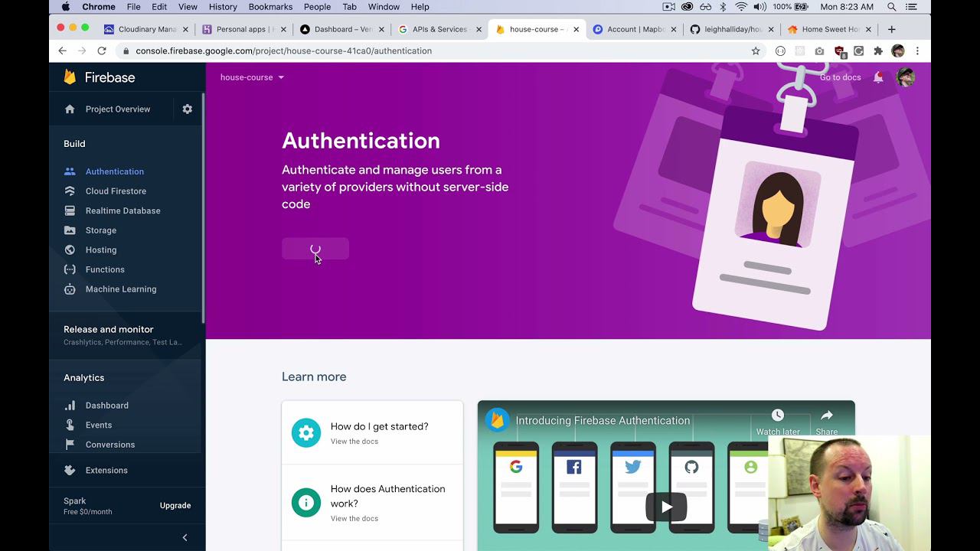
Task: Open Extensions in the sidebar
Action: point(106,471)
